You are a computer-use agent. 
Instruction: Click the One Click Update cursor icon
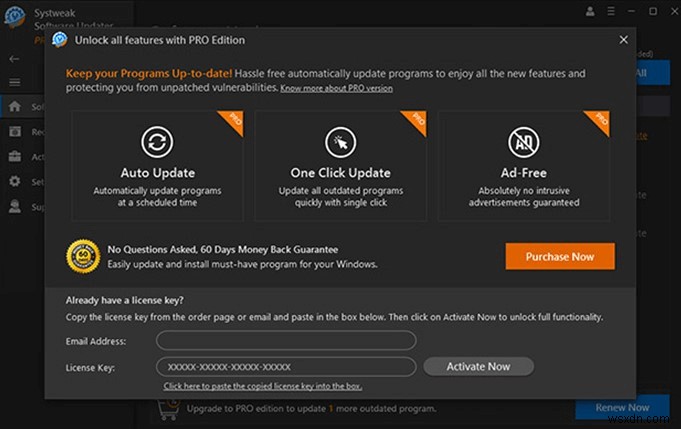[x=339, y=141]
